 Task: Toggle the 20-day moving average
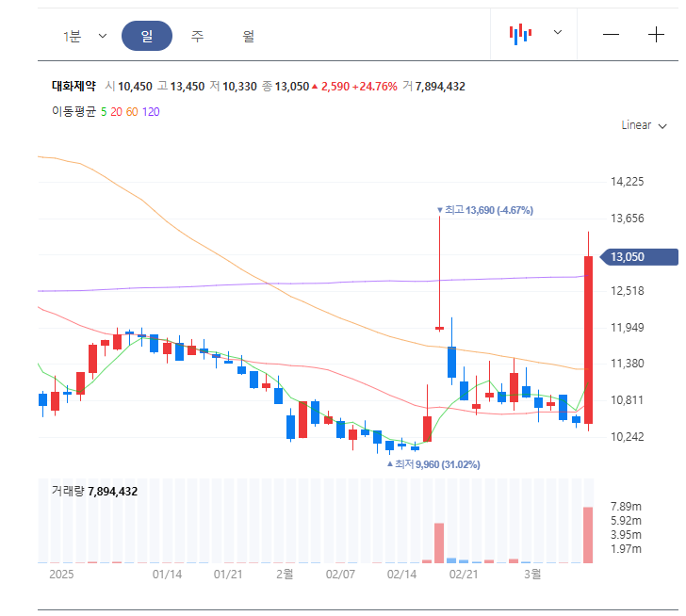117,112
